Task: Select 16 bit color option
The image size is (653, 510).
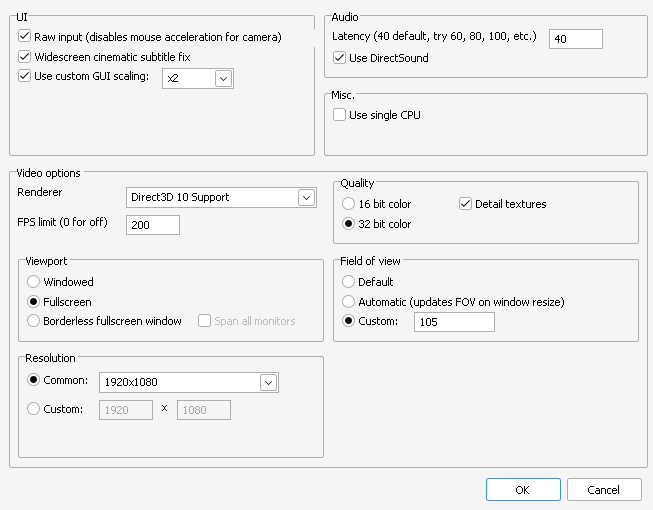Action: pos(349,204)
